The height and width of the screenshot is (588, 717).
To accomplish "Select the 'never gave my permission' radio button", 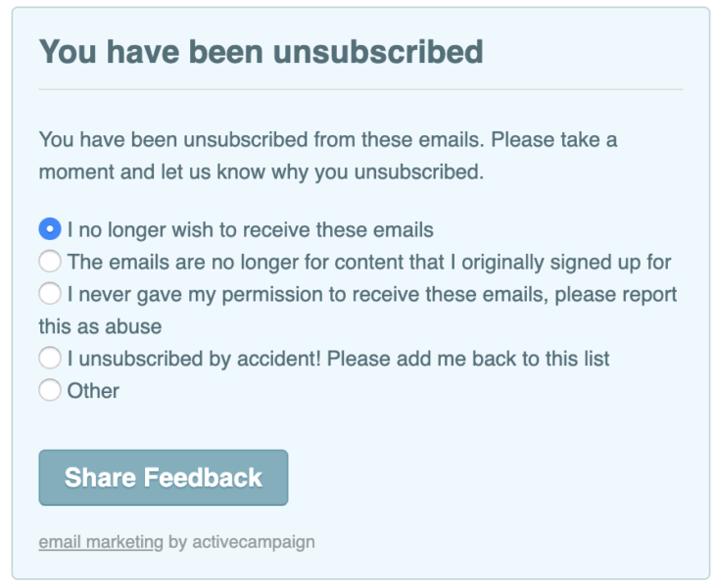I will click(50, 294).
